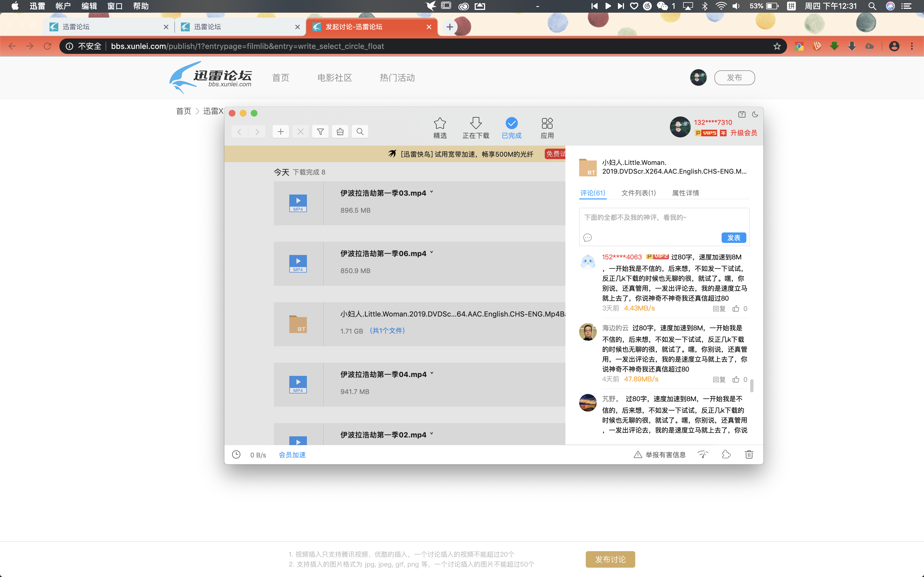Expand options for 伊波拉浩劫第一季04.mp4
The width and height of the screenshot is (924, 577).
tap(432, 373)
